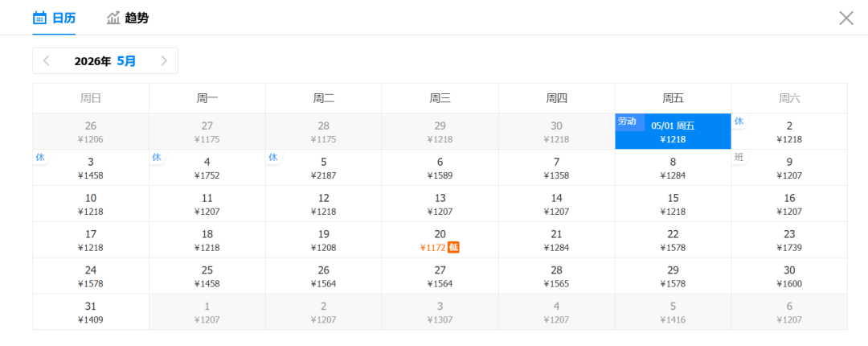Click the 休 badge on May 2
The height and width of the screenshot is (346, 868).
point(739,121)
